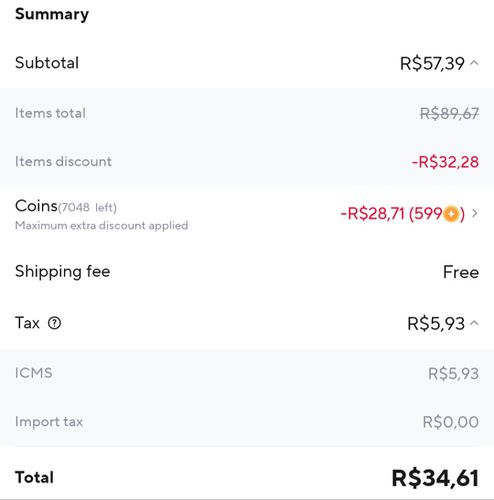
Task: Click the Shipping fee label
Action: [63, 272]
